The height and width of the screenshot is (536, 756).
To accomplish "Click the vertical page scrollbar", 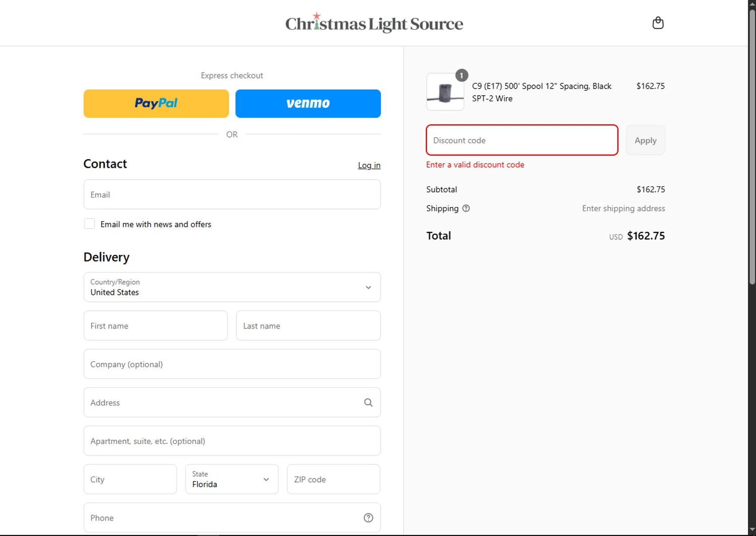I will (752, 146).
